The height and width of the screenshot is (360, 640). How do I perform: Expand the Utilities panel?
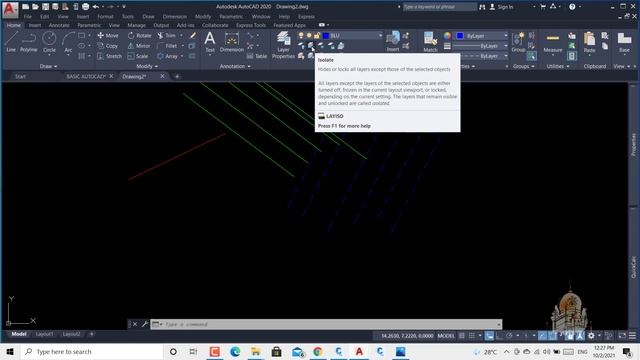(558, 66)
